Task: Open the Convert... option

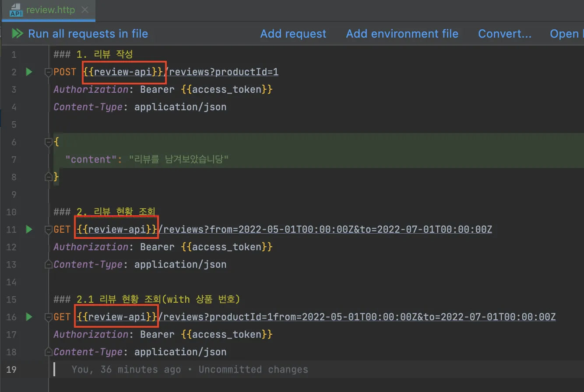Action: pos(504,34)
